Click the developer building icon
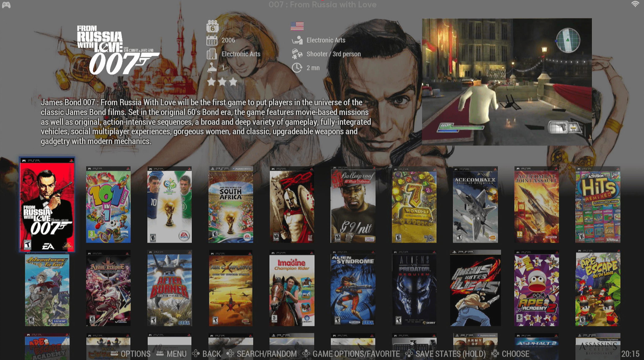The width and height of the screenshot is (644, 360). pos(212,54)
